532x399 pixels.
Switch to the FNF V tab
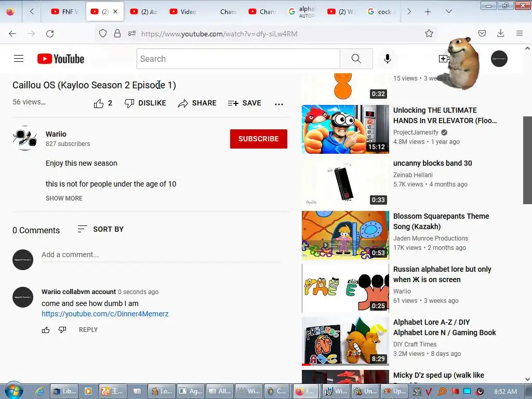[x=64, y=11]
